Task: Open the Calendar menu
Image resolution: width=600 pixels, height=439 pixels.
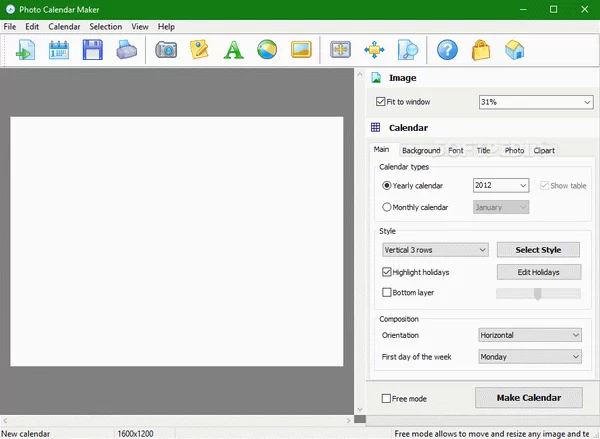Action: click(64, 27)
